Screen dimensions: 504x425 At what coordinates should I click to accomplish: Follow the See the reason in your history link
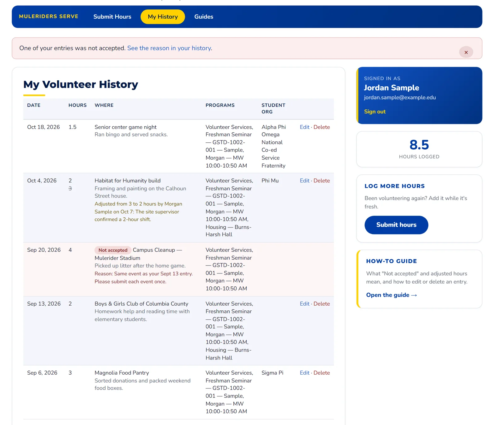[x=169, y=48]
